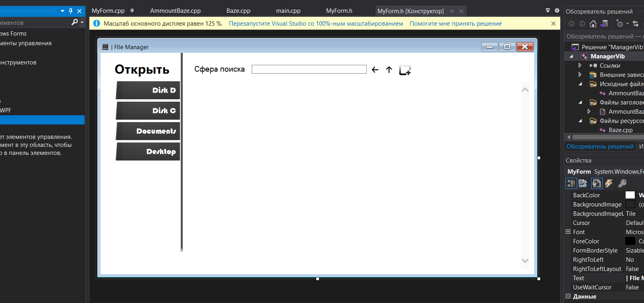Click the up arrow icon in File Manager form
The height and width of the screenshot is (303, 644).
tap(389, 70)
